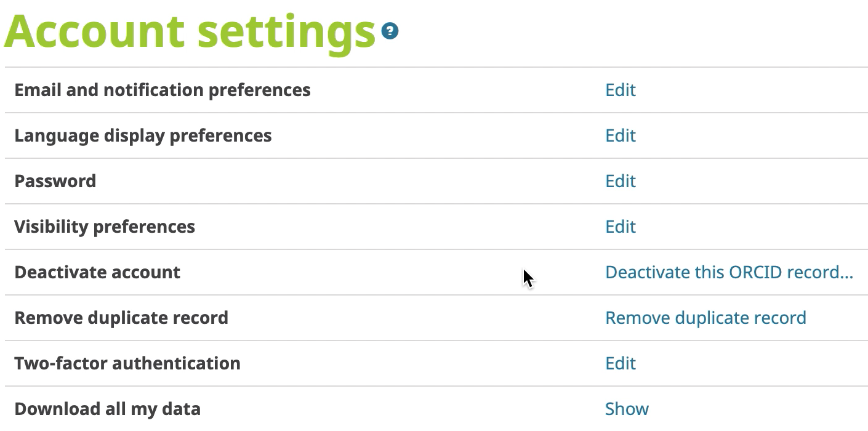
Task: Click the Remove duplicate record link
Action: (705, 318)
